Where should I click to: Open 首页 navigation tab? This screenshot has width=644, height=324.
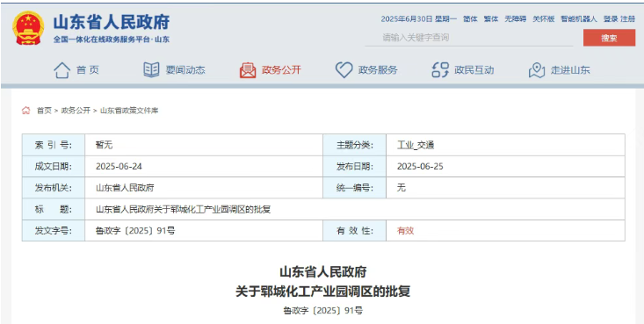click(88, 70)
